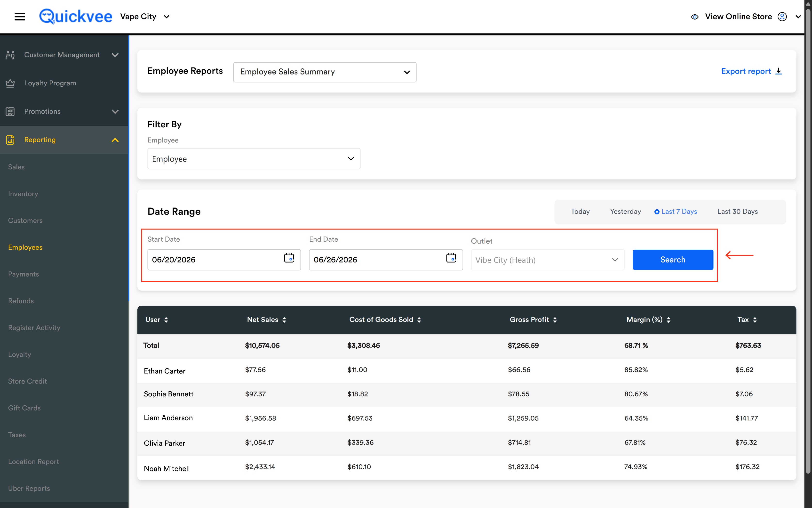
Task: Sort table by Margin (%) arrows
Action: click(x=668, y=320)
